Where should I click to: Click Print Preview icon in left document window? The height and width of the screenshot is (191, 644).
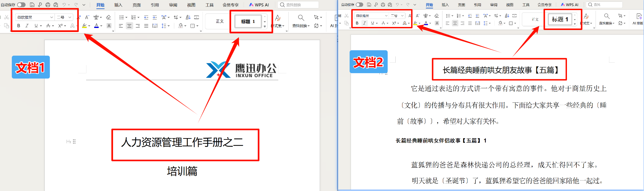click(x=56, y=5)
